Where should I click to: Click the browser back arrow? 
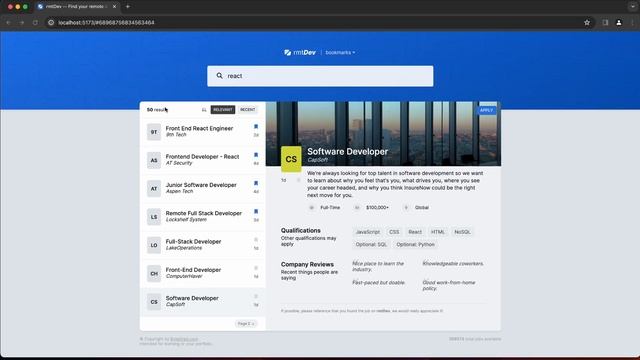[8, 22]
